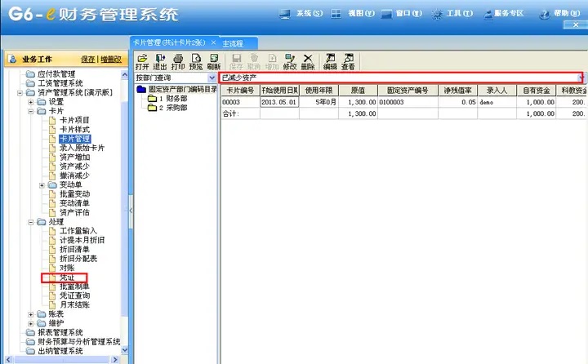Collapse the 卡片 folder node
Viewport: 588px width, 364px height.
tap(31, 111)
